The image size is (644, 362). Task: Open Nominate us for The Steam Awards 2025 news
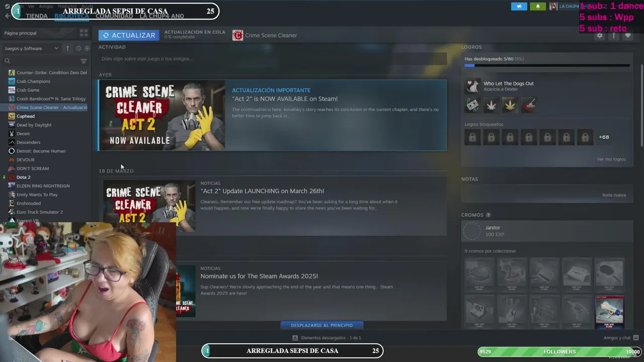259,276
